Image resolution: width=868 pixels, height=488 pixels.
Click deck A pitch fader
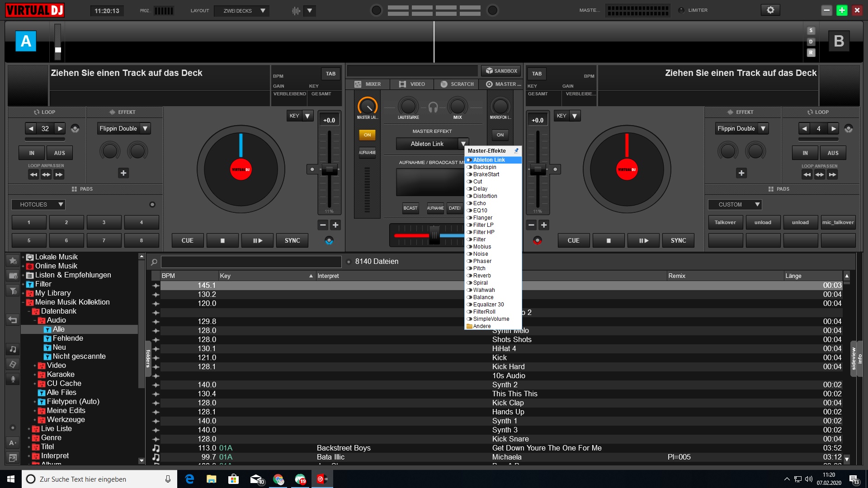(329, 169)
